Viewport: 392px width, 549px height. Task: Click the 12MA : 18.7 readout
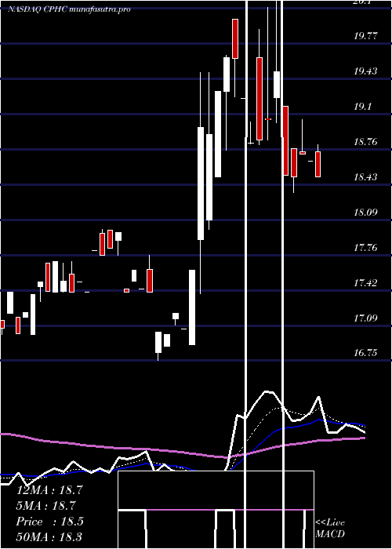(x=49, y=490)
